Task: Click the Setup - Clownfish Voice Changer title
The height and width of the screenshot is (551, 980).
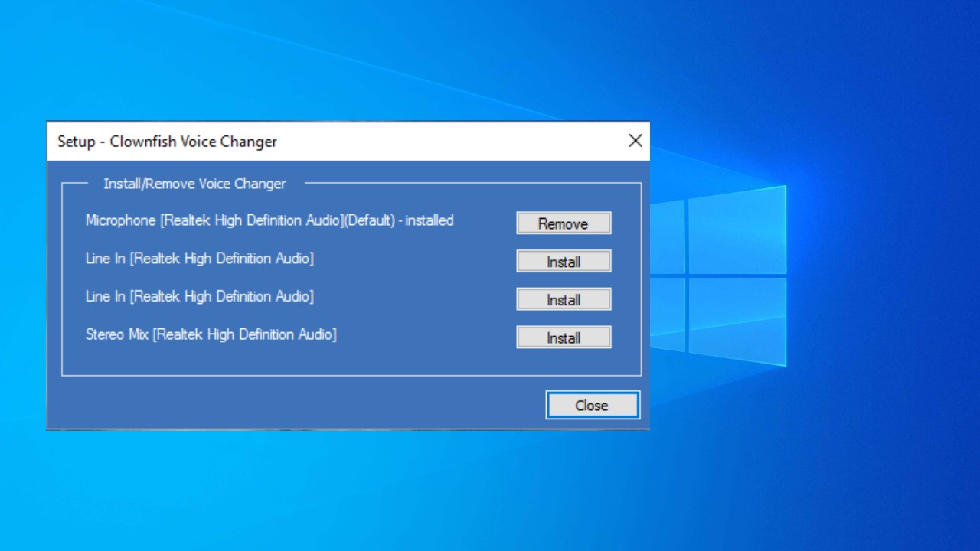Action: (x=167, y=142)
